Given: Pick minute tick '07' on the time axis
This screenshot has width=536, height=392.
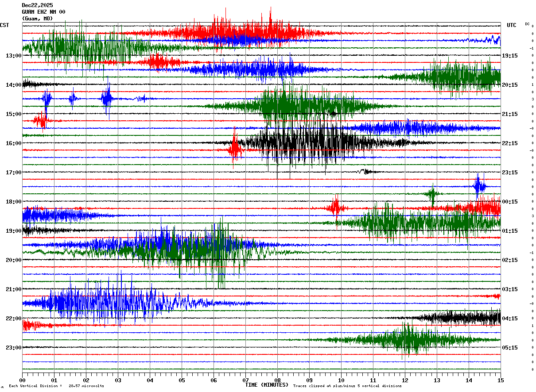Looking at the screenshot, I should 246,380.
